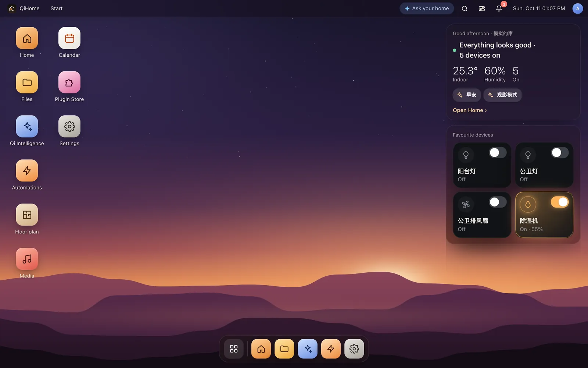Click the 'On · 55%' dehumidifier status text
Screen dimensions: 588x368
click(x=531, y=229)
